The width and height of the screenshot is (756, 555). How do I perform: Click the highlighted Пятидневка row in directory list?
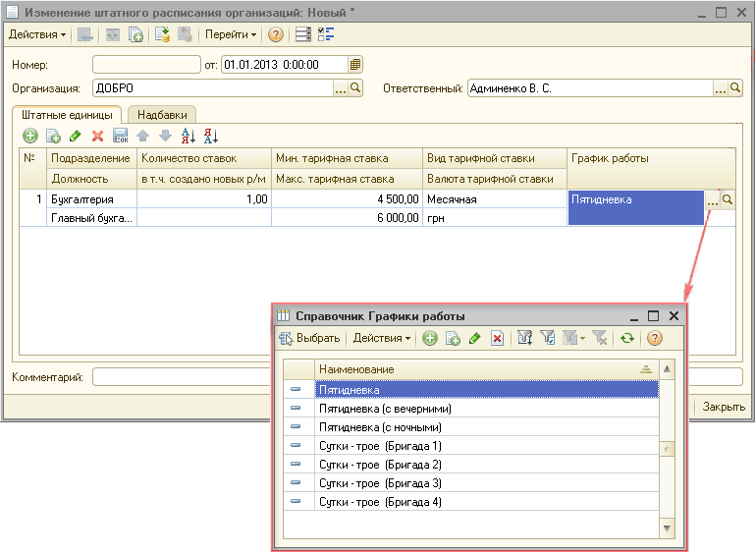[x=486, y=390]
